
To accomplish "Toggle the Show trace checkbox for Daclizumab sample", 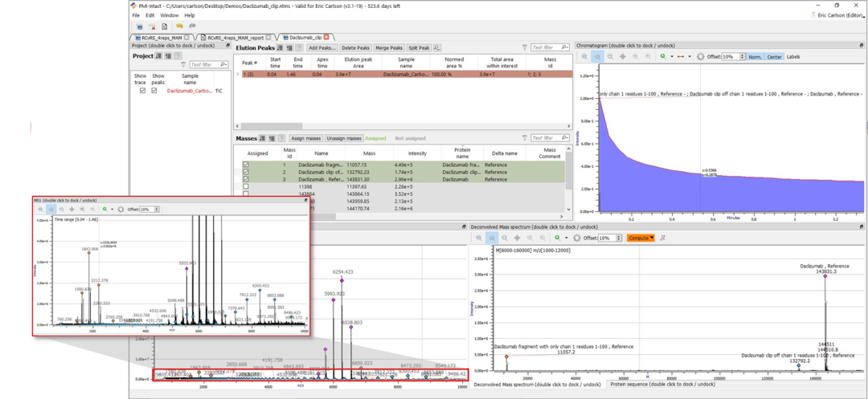I will (x=142, y=91).
